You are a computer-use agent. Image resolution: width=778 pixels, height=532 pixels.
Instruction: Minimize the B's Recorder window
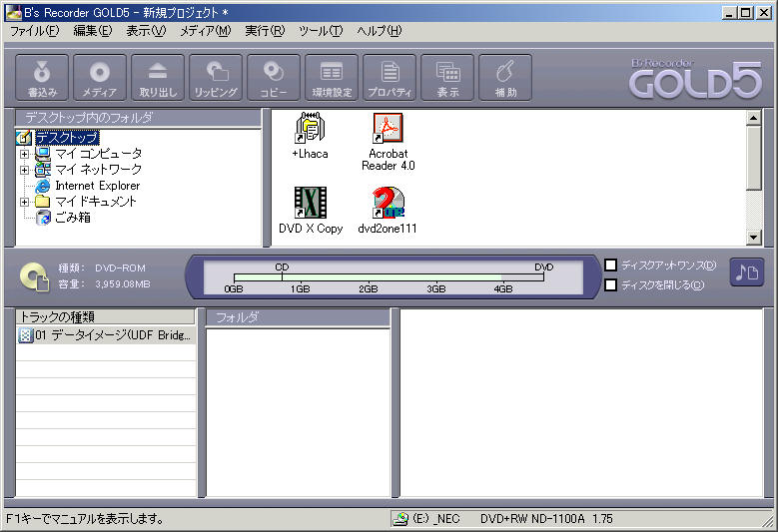(x=728, y=13)
